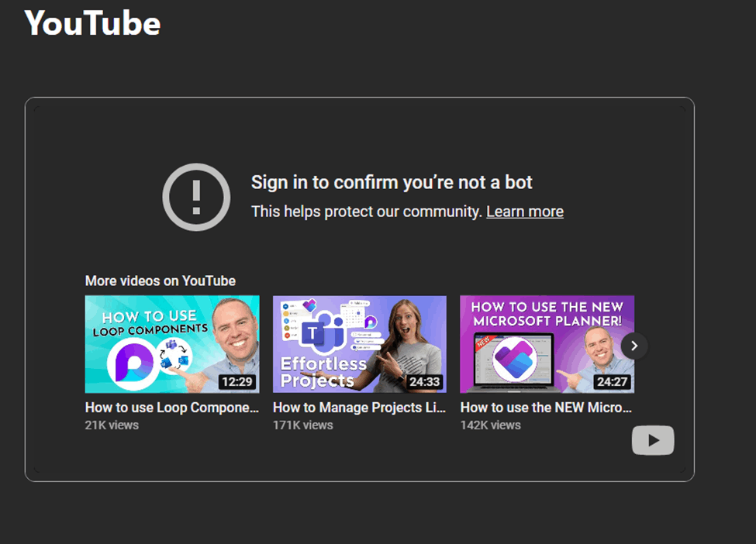
Task: Click the YouTube page heading
Action: pyautogui.click(x=92, y=23)
